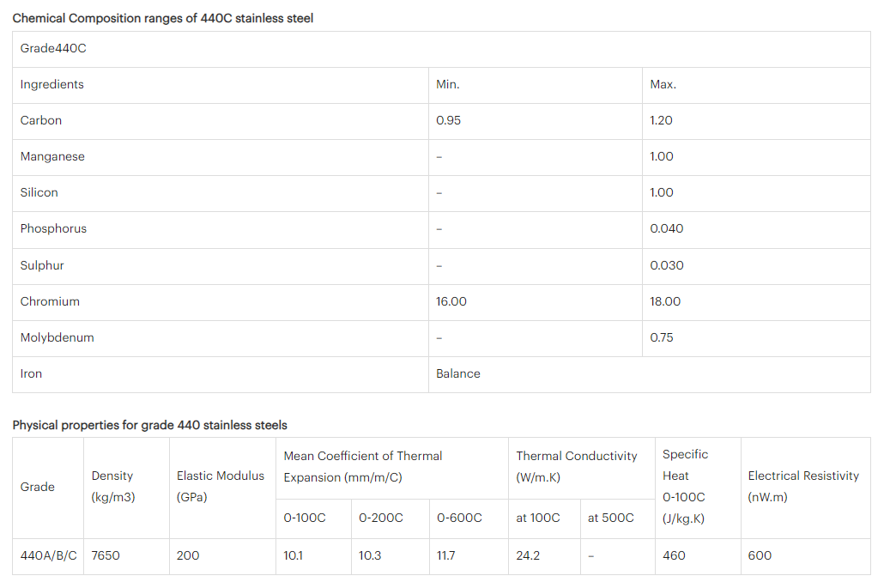884x588 pixels.
Task: Click the Carbon row label
Action: click(41, 121)
